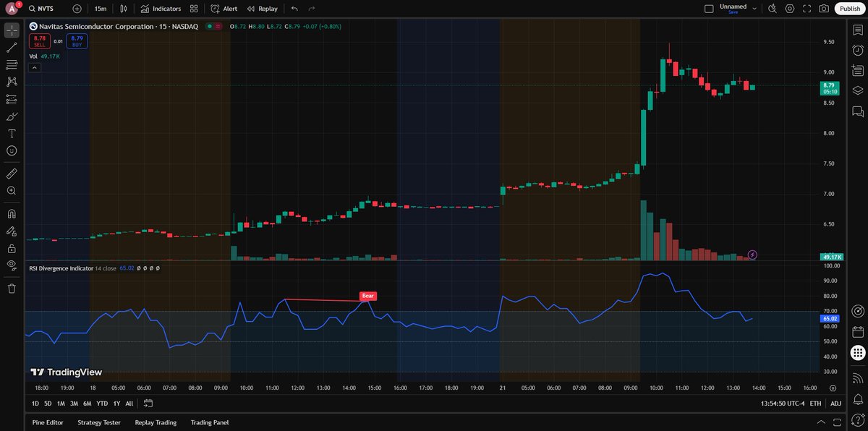Viewport: 868px width, 431px height.
Task: Open the forecasting and measurement tools
Action: point(12,99)
